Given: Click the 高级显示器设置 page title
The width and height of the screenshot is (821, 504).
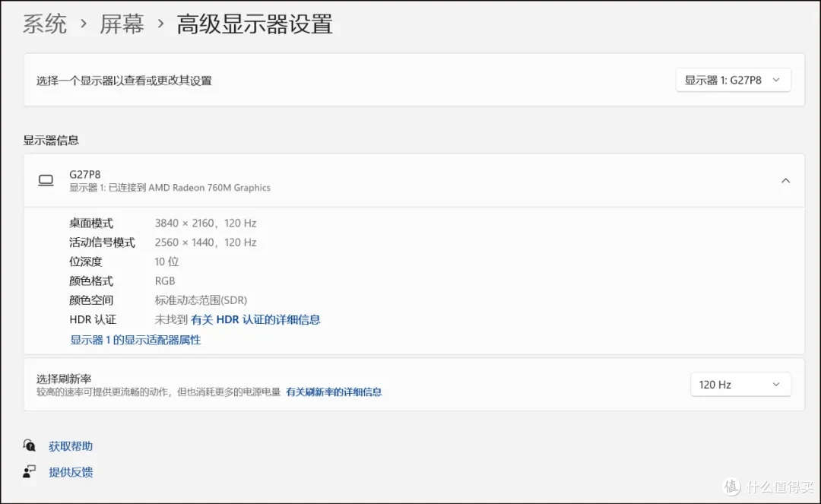Looking at the screenshot, I should [255, 24].
